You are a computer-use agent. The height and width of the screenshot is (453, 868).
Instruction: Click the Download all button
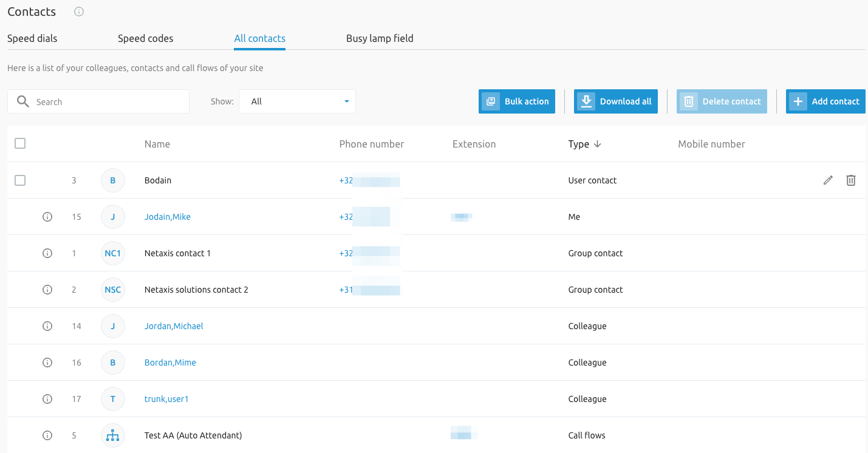click(615, 101)
